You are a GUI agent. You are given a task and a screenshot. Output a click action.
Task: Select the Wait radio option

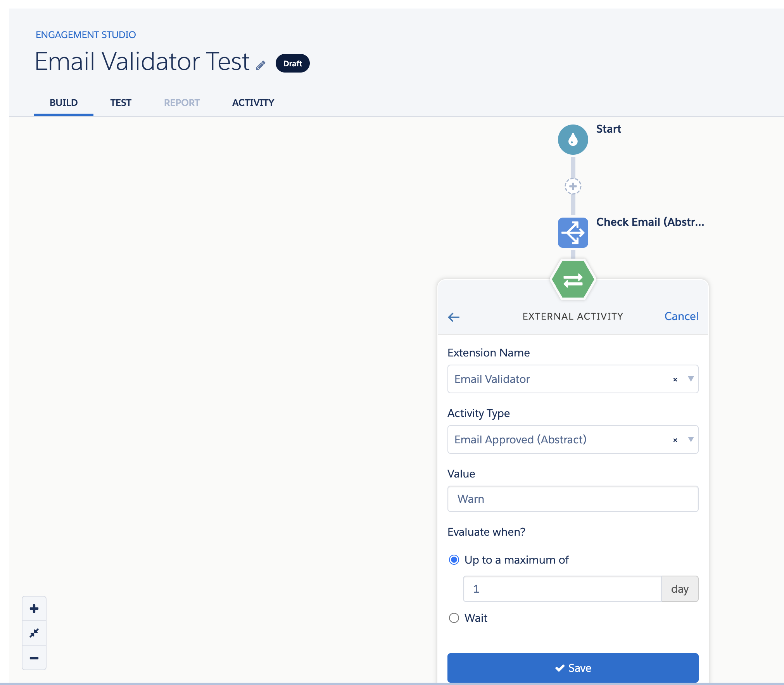point(454,618)
